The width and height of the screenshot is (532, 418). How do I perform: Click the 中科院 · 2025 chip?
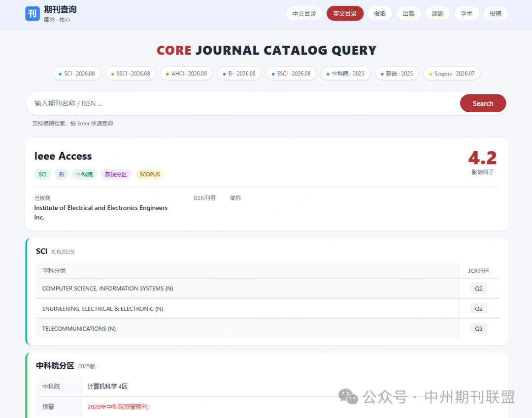coord(345,73)
